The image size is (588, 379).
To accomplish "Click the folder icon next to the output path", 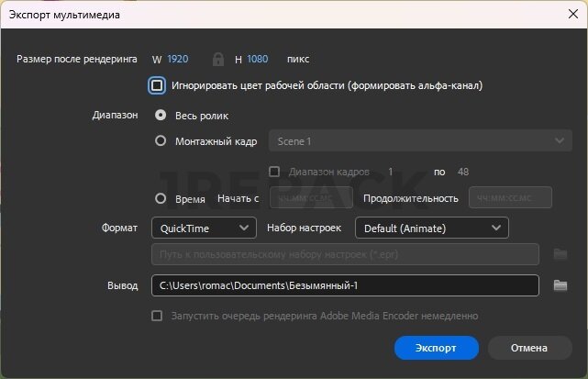I will (x=560, y=286).
